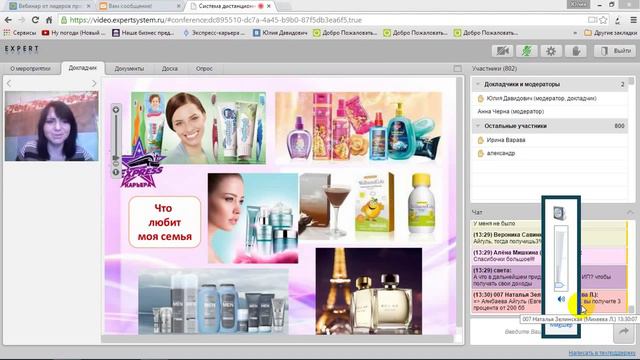Raise hand with the hand icon
640x360 pixels.
click(x=576, y=51)
